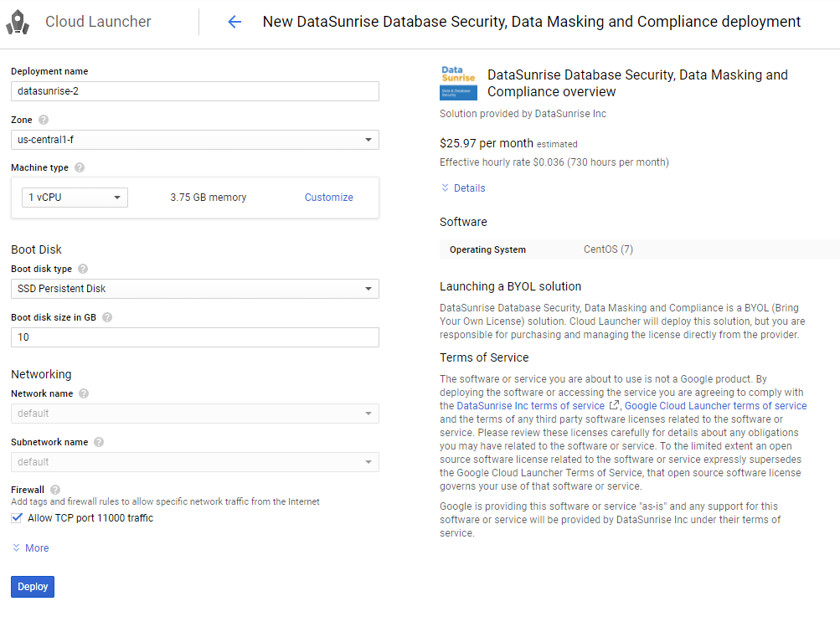The width and height of the screenshot is (840, 627).
Task: Open help icon for Boot disk size
Action: 107,317
